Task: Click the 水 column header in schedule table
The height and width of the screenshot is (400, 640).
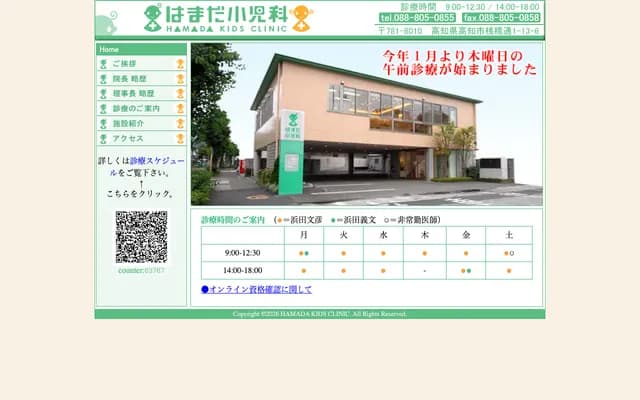Action: pyautogui.click(x=383, y=235)
